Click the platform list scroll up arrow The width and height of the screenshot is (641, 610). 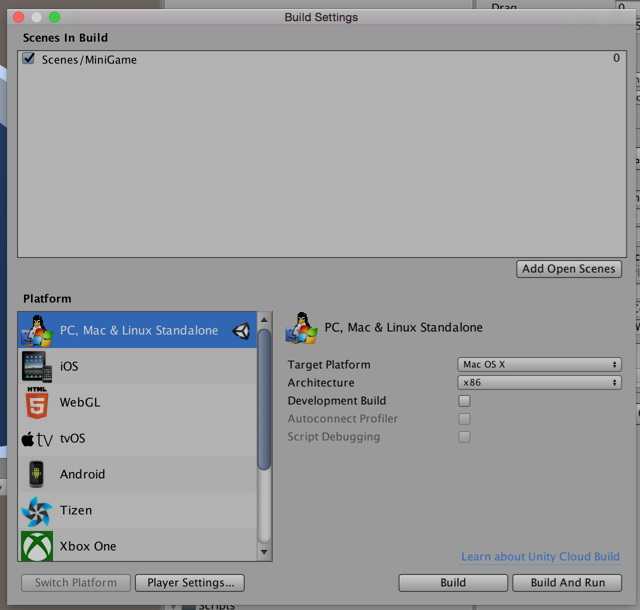coord(264,319)
